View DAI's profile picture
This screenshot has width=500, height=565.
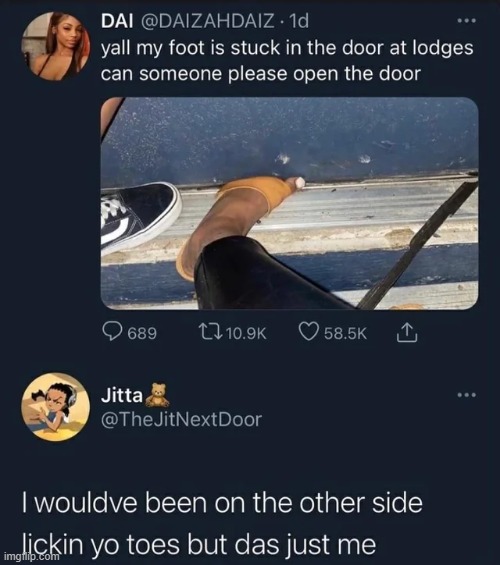(56, 45)
